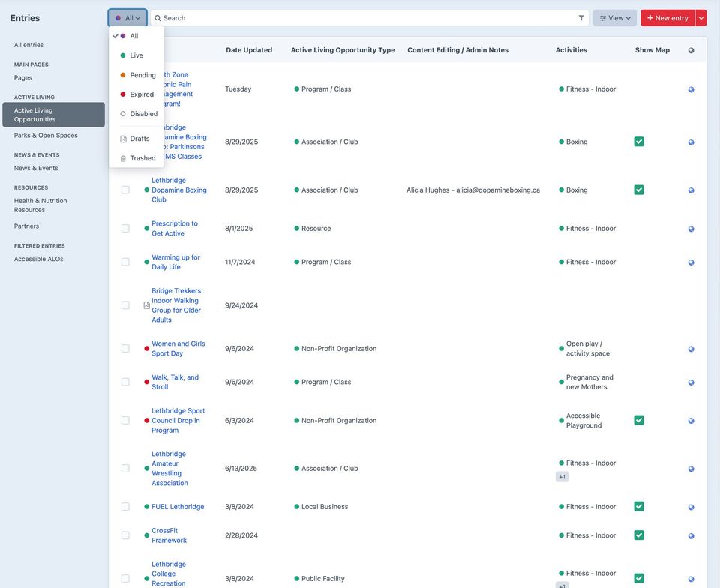Click the globe icon on the FUEL Lethbridge row
The width and height of the screenshot is (720, 588).
690,505
